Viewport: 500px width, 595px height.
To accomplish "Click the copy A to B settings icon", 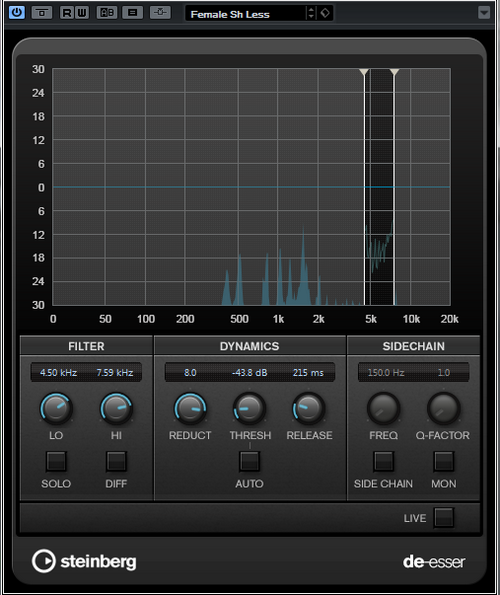I will (x=132, y=13).
